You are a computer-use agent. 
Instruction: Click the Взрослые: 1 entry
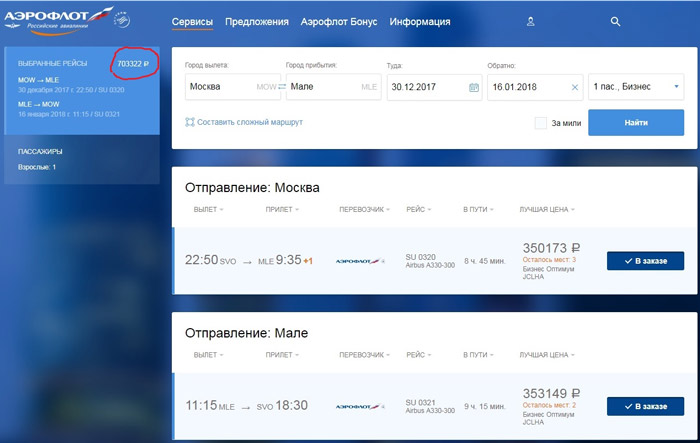pyautogui.click(x=37, y=167)
